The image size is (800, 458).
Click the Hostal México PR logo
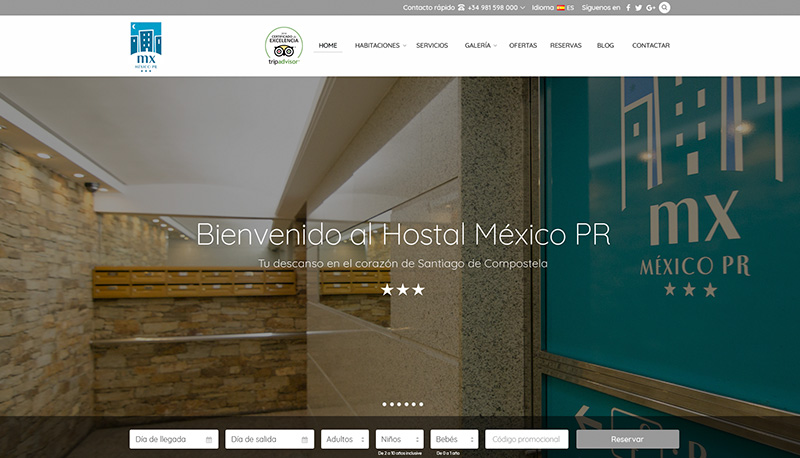pyautogui.click(x=146, y=47)
